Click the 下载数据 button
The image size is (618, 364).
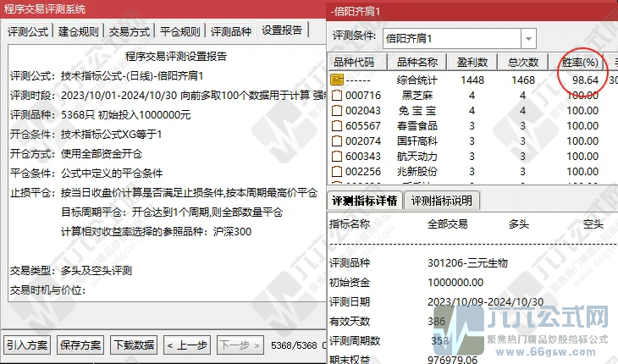coord(134,345)
